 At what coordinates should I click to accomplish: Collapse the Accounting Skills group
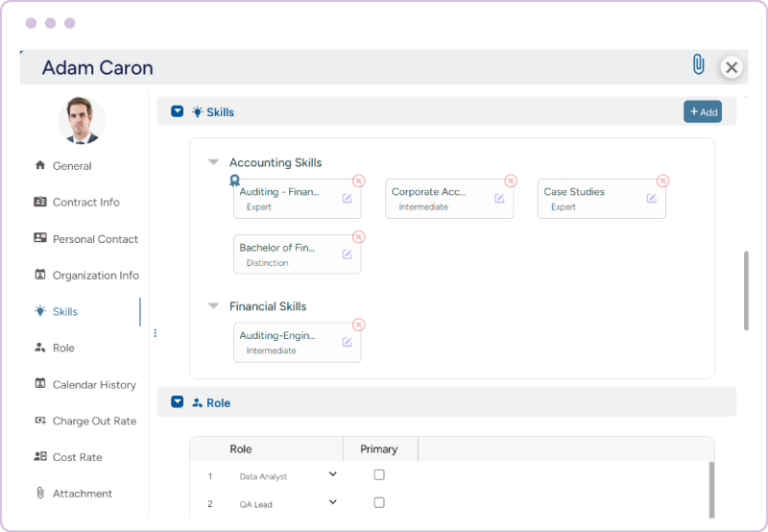coord(213,161)
